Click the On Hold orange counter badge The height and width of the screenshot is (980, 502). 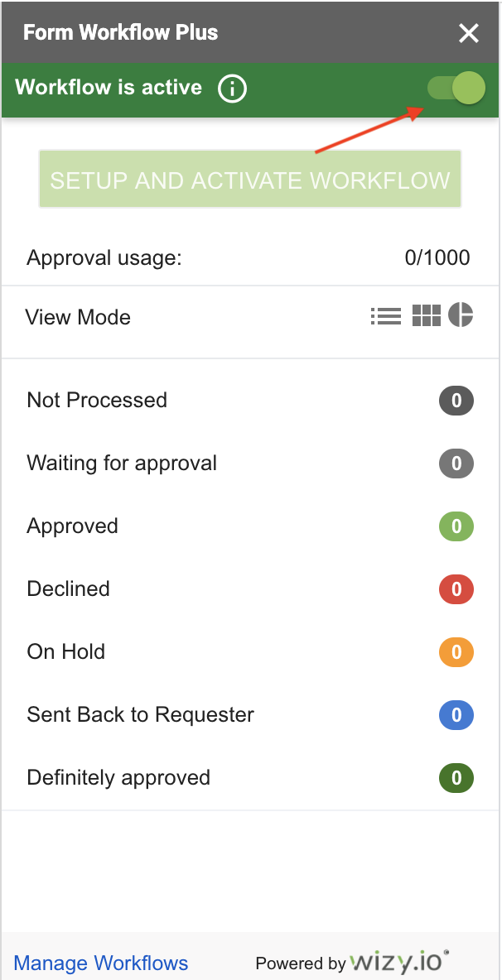(x=456, y=651)
